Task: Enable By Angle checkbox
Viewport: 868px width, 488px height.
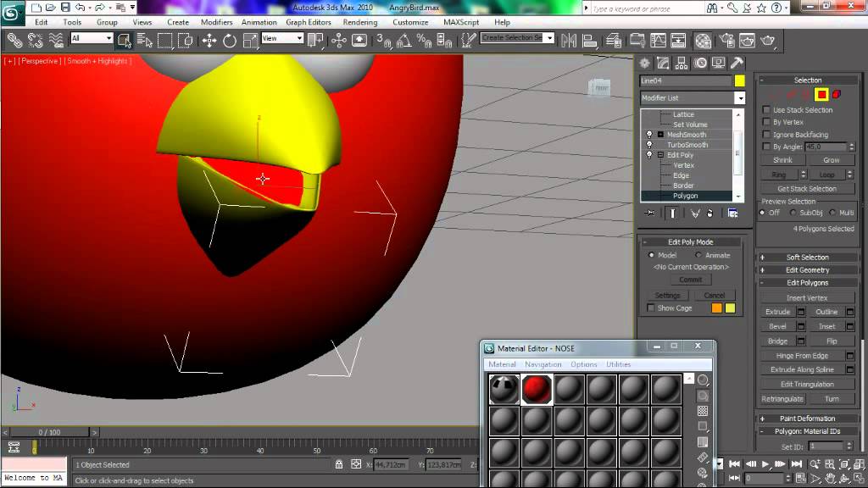Action: coord(766,147)
